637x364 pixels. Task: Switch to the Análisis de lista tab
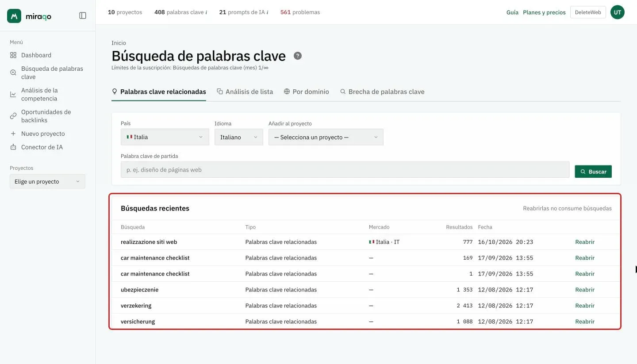[245, 92]
